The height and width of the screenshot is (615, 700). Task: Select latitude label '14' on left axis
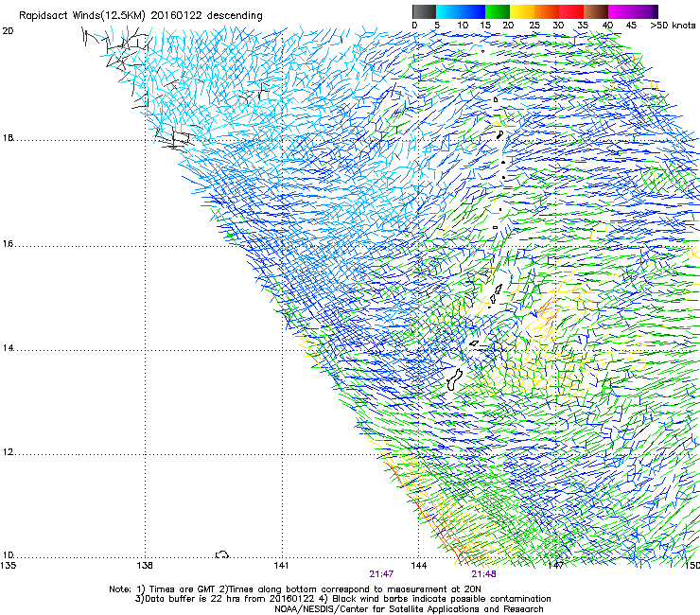click(x=8, y=348)
